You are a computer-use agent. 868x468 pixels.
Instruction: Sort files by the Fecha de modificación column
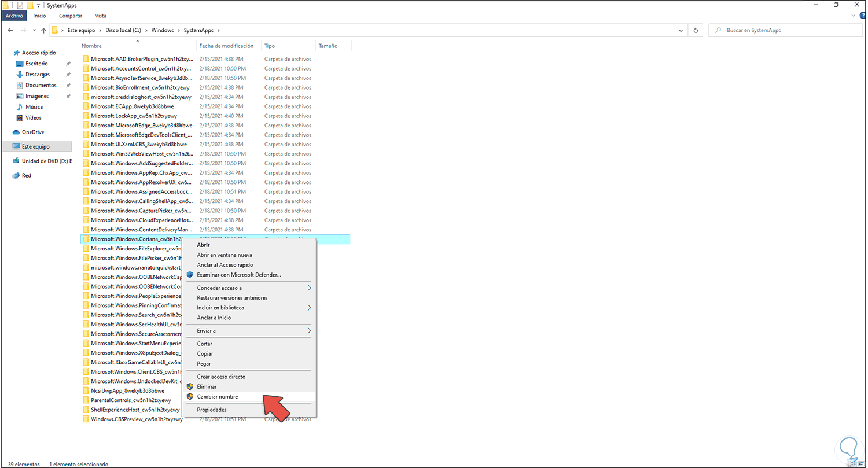tap(227, 46)
